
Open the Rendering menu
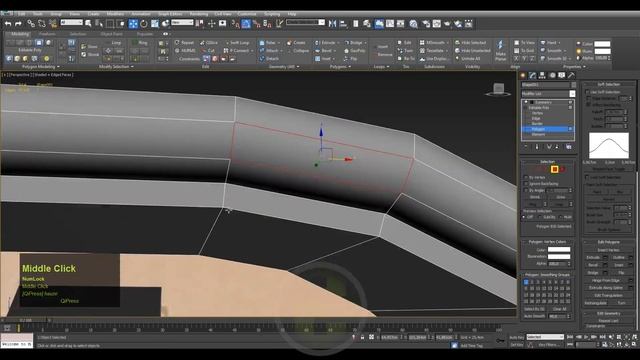pyautogui.click(x=198, y=13)
